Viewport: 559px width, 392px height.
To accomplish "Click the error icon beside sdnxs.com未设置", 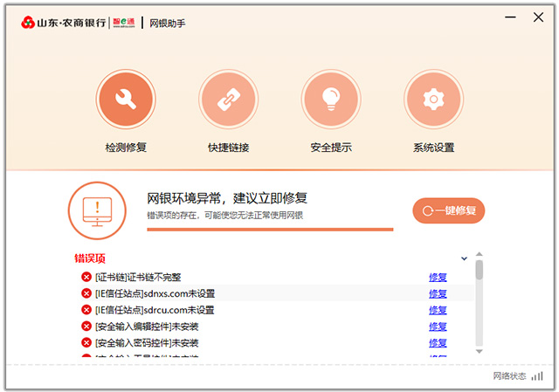I will 86,293.
